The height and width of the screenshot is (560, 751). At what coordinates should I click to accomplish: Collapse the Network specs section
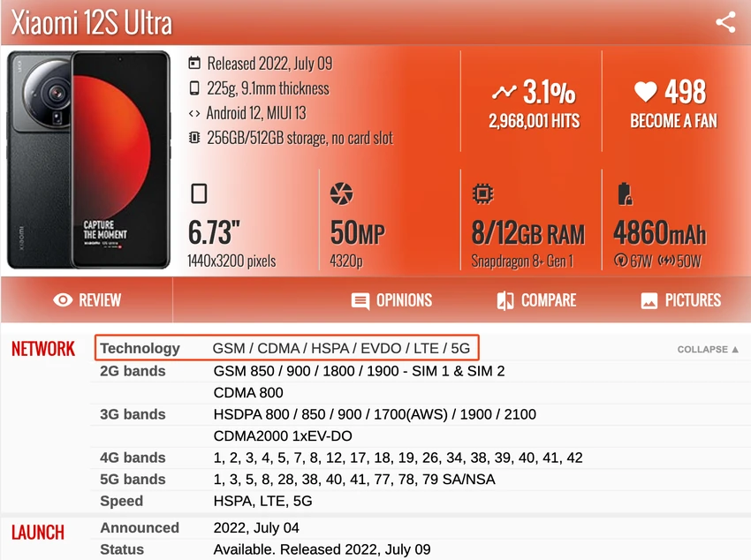click(x=708, y=350)
